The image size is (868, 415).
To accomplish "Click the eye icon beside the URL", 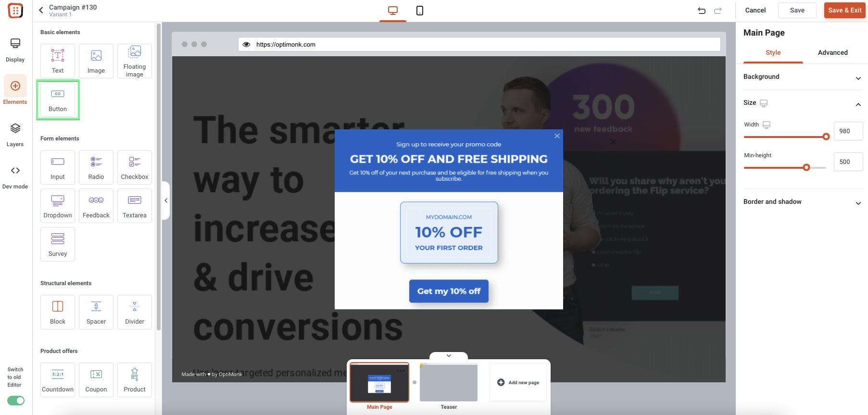I will click(246, 44).
